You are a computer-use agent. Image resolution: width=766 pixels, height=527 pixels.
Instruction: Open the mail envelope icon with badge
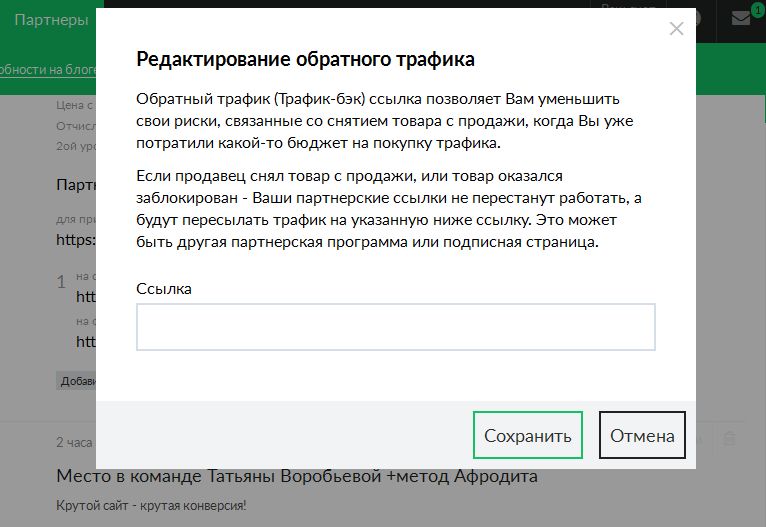pyautogui.click(x=741, y=19)
